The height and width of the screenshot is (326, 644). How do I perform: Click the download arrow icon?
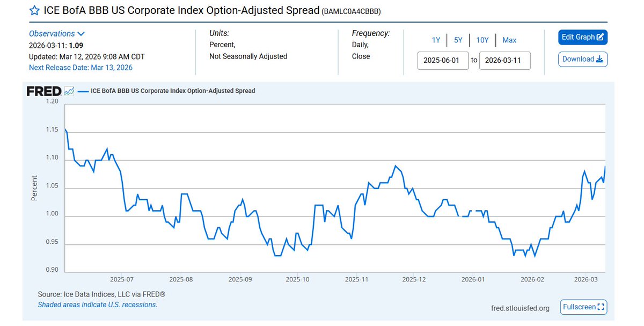tap(599, 59)
